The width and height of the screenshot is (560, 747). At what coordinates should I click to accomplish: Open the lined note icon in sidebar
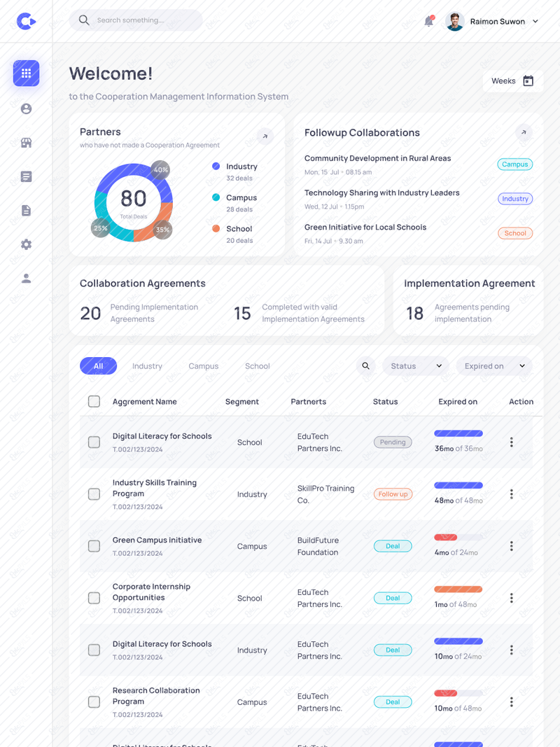coord(26,176)
